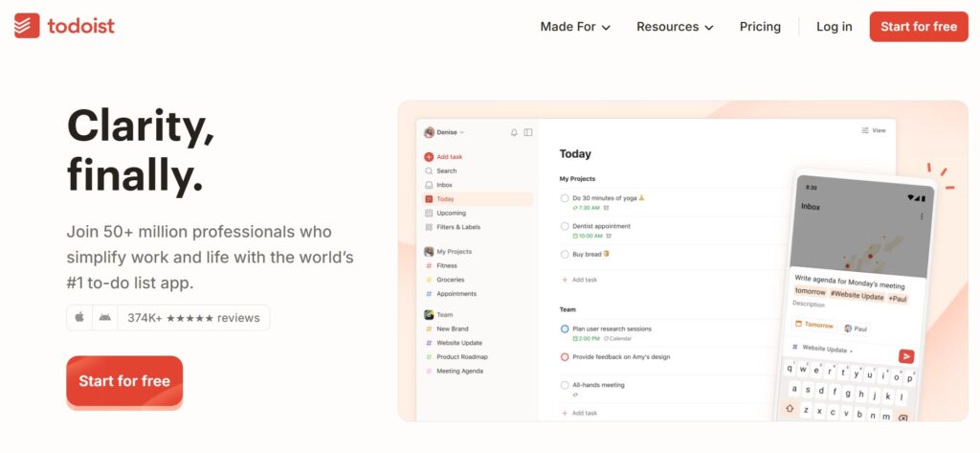Viewport: 980px width, 453px height.
Task: Click the +Paul tag on phone
Action: point(898,299)
